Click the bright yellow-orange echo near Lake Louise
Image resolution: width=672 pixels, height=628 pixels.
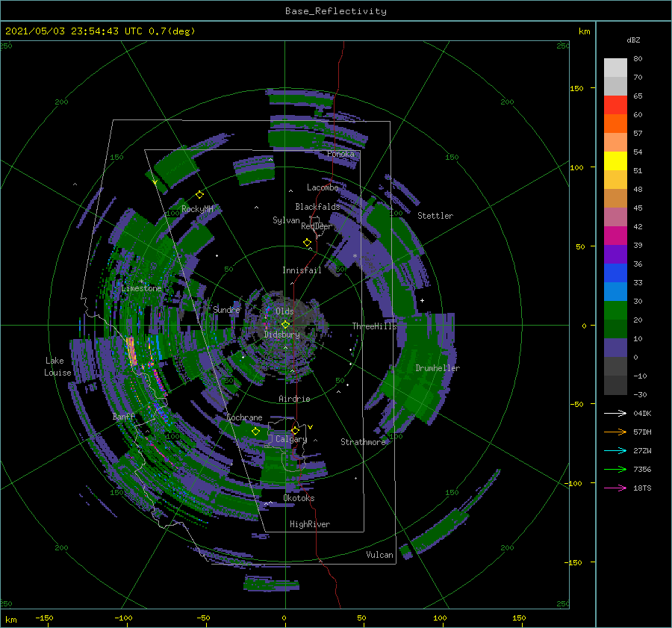131,351
